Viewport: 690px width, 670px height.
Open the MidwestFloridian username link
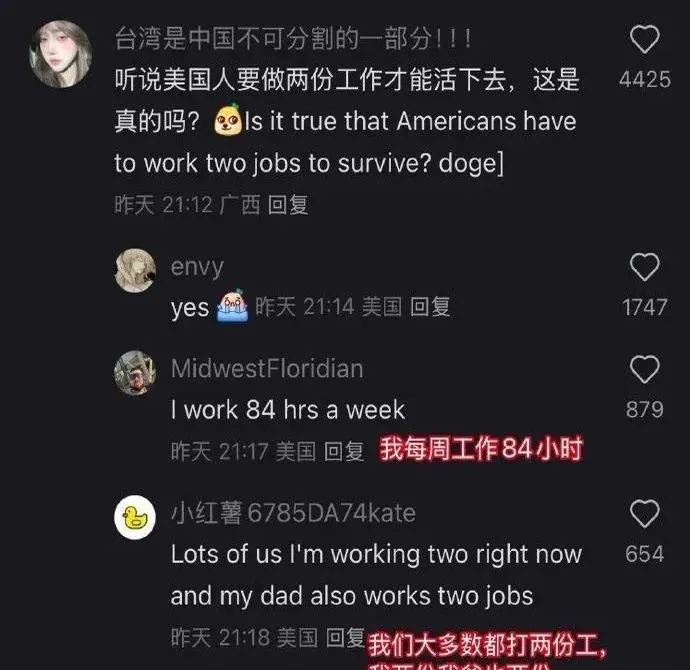[267, 369]
